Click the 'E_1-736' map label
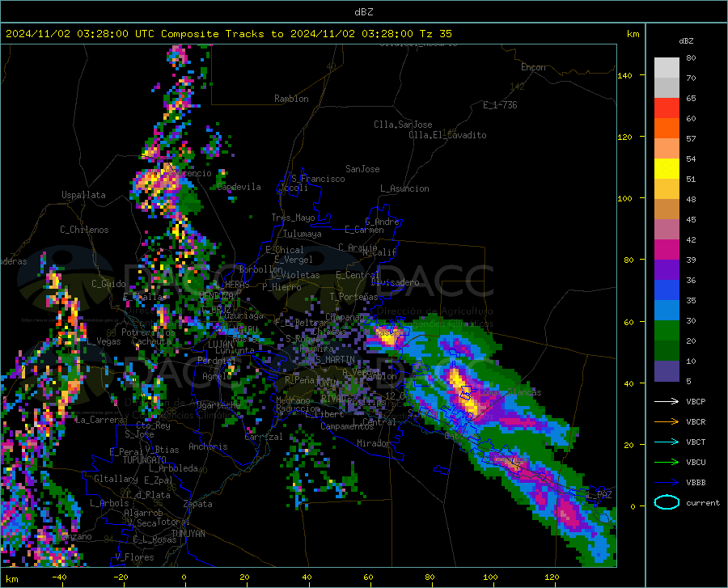 tap(500, 105)
